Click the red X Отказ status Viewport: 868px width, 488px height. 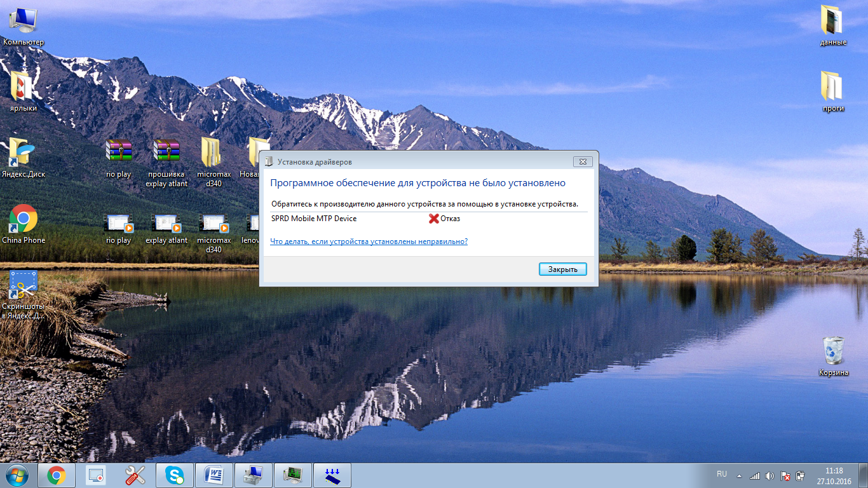coord(444,219)
